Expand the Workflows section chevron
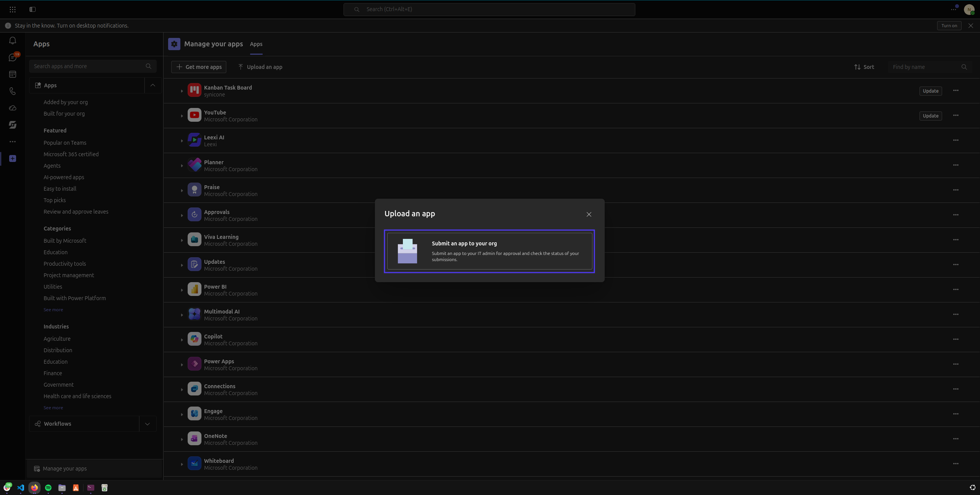Image resolution: width=980 pixels, height=495 pixels. [x=147, y=424]
